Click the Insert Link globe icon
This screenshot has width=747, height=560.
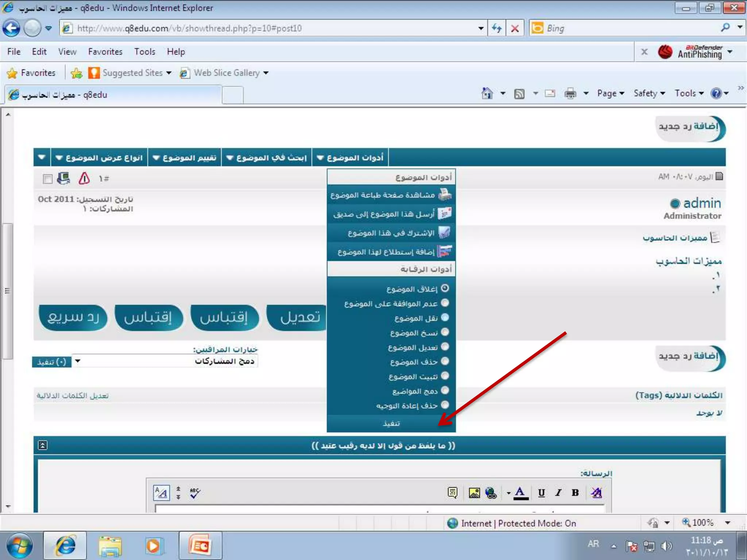(x=491, y=493)
